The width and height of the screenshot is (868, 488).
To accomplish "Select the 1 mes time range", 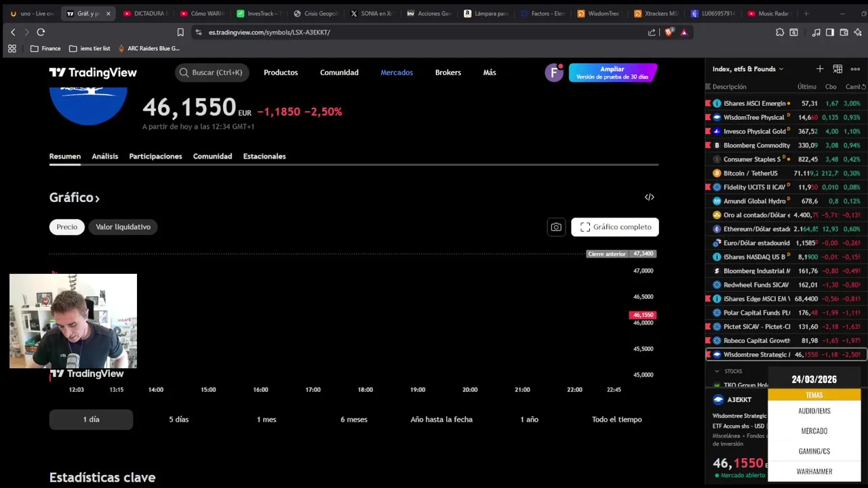I will (267, 420).
